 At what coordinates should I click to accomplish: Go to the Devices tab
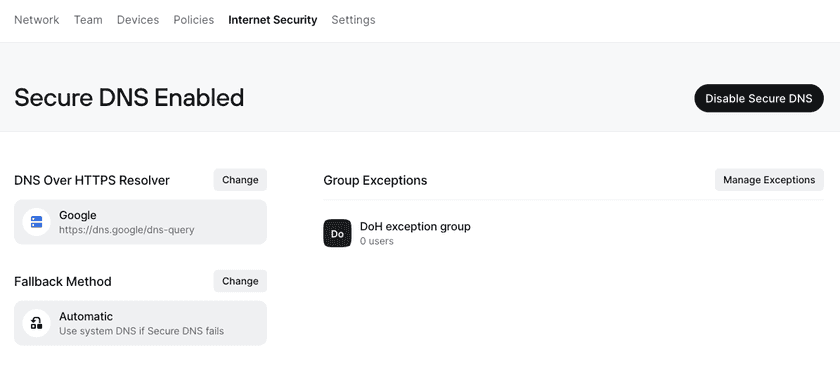[138, 20]
